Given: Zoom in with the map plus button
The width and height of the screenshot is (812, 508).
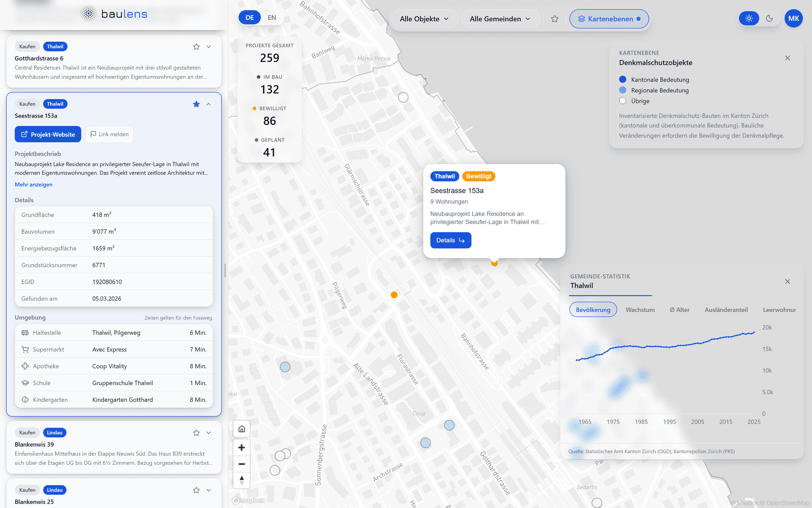Looking at the screenshot, I should coord(242,448).
